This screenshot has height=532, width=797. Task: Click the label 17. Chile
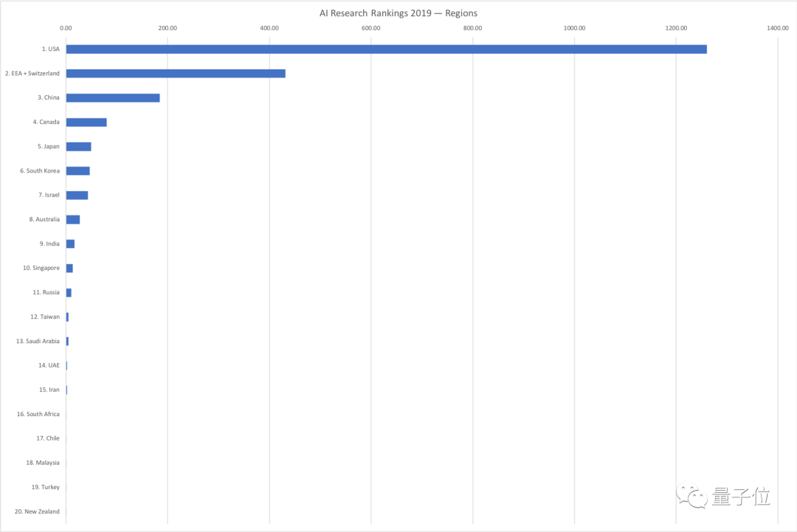pos(48,438)
